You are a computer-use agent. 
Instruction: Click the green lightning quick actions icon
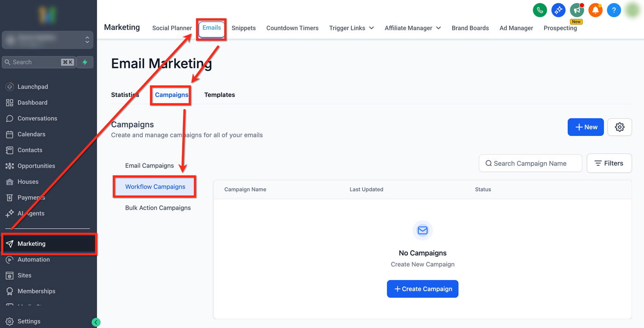(x=85, y=62)
